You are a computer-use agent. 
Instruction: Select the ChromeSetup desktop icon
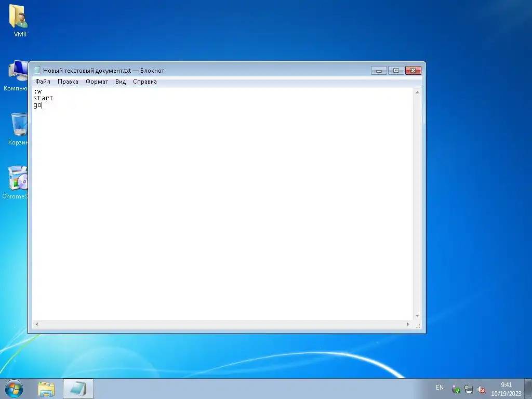tap(16, 182)
